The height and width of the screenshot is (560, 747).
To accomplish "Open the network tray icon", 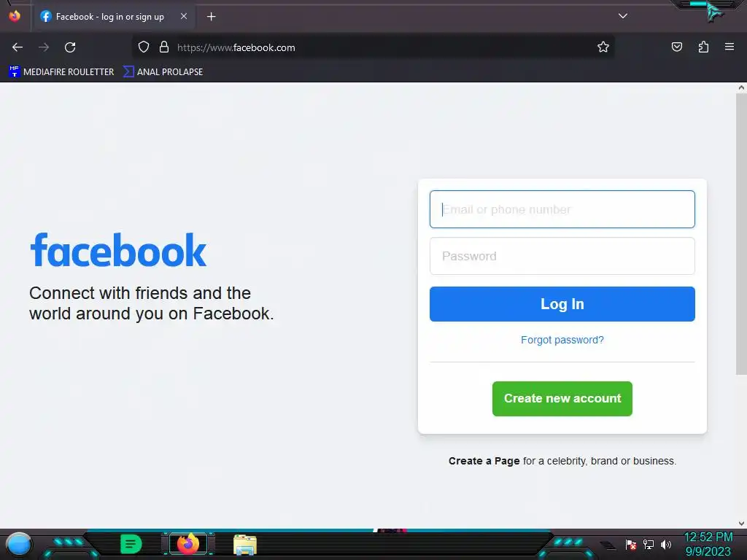I will tap(649, 544).
